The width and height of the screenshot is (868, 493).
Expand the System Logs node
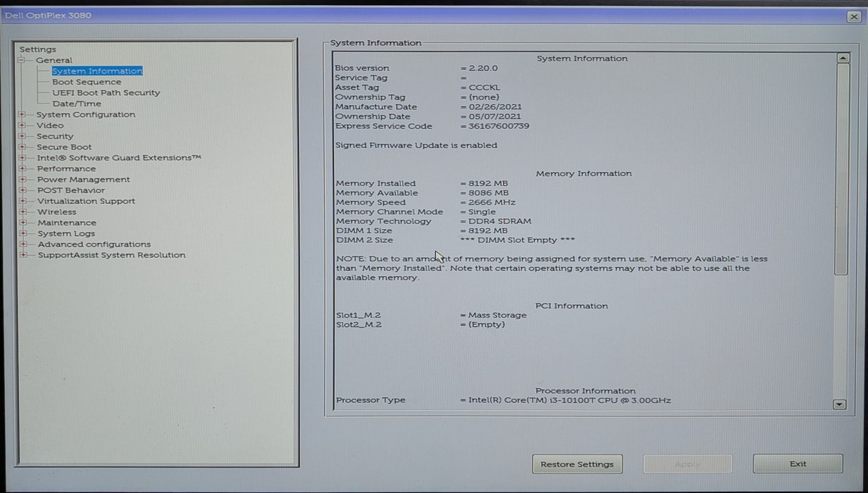pyautogui.click(x=23, y=234)
